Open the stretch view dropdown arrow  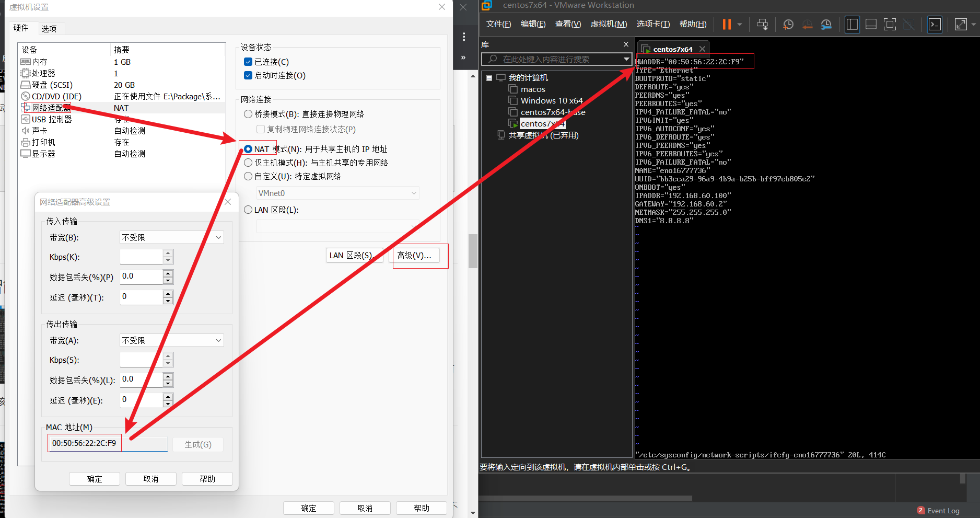click(973, 24)
